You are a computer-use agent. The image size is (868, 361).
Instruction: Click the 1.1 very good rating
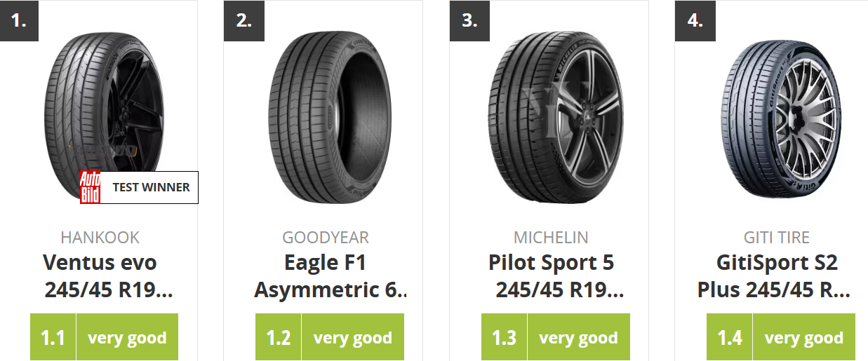click(104, 337)
